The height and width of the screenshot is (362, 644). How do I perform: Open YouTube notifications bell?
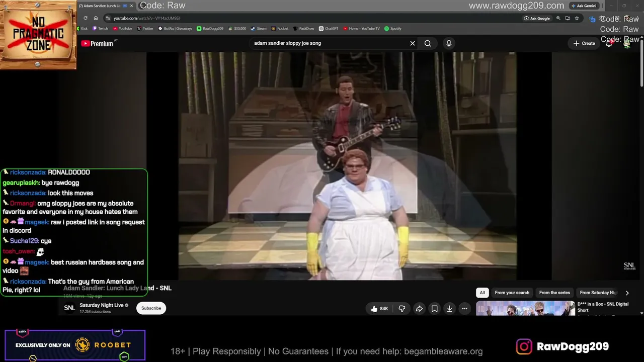[x=609, y=43]
